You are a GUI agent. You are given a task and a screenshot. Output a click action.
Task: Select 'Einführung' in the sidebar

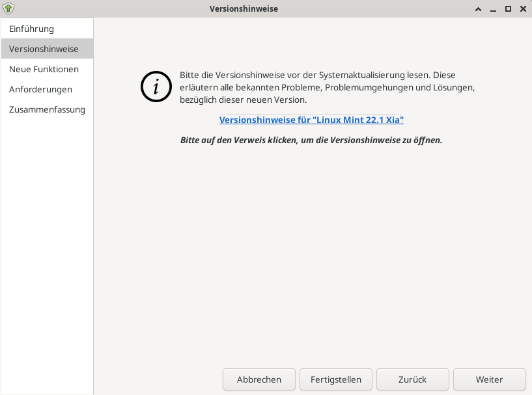pos(33,28)
